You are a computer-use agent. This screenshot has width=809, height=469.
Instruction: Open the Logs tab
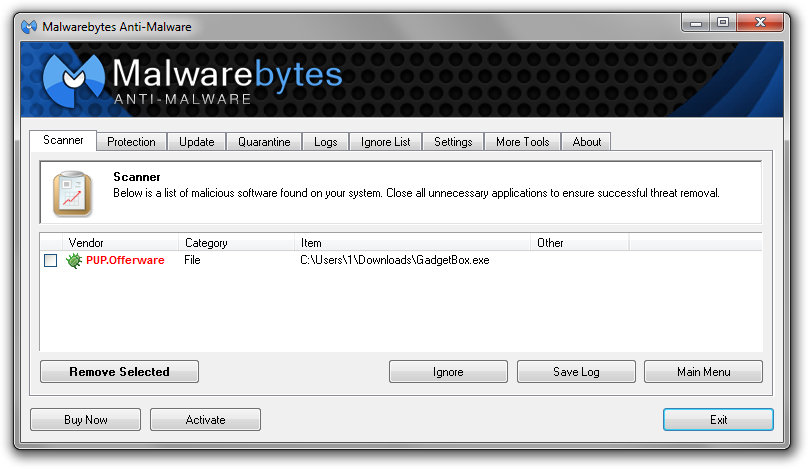[326, 142]
